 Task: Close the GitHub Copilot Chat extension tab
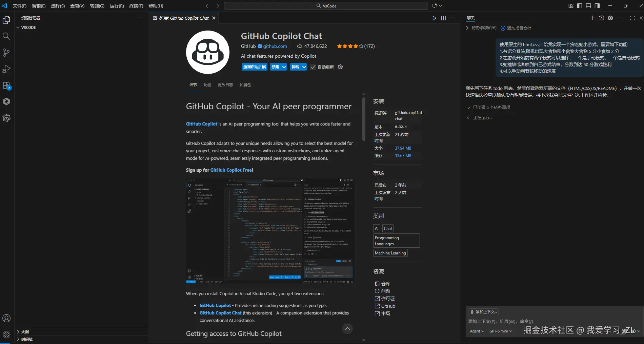pos(214,18)
